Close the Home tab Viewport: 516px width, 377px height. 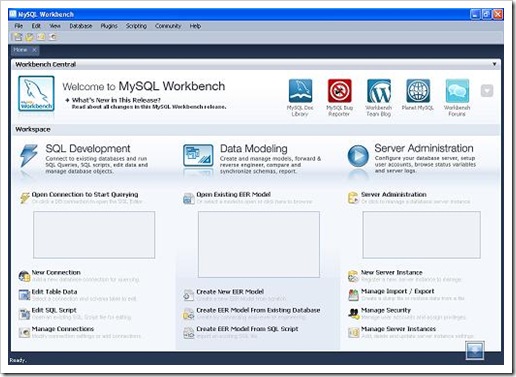34,50
